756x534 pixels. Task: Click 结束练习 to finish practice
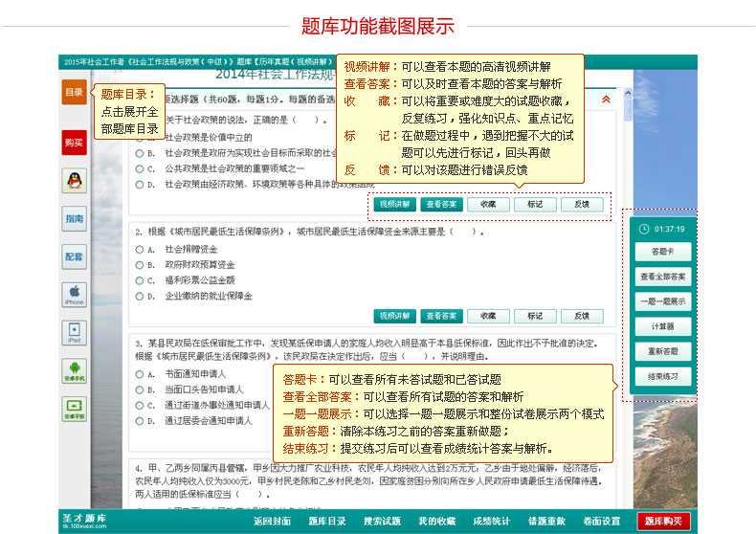(662, 376)
